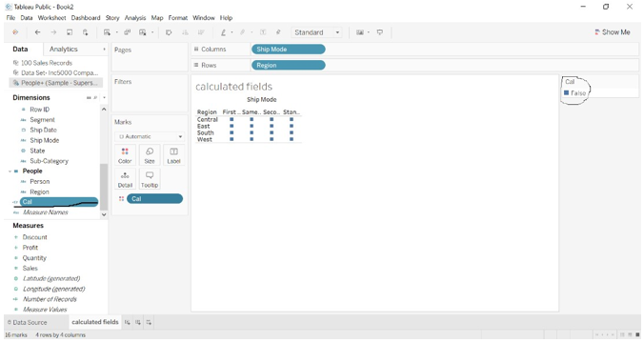Open the New worksheet dropdown arrow

click(116, 32)
